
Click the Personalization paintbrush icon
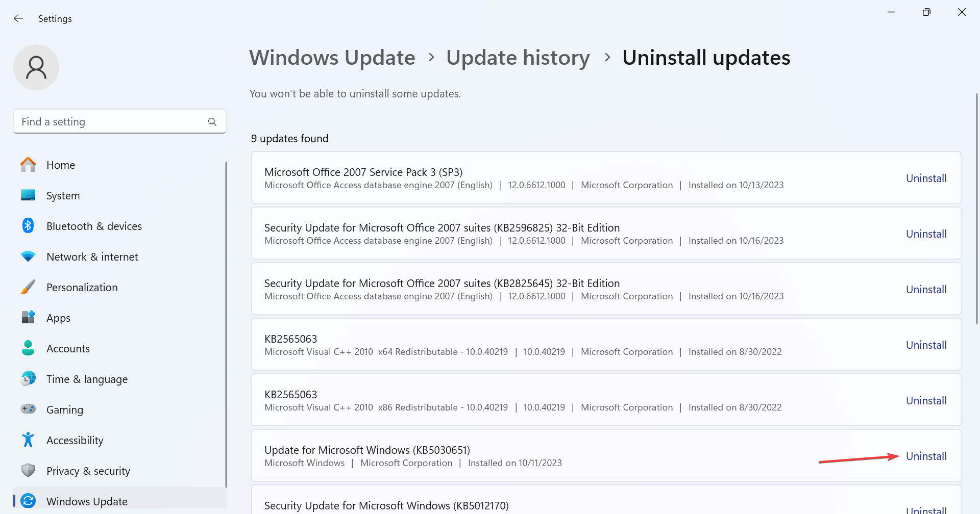click(x=28, y=287)
